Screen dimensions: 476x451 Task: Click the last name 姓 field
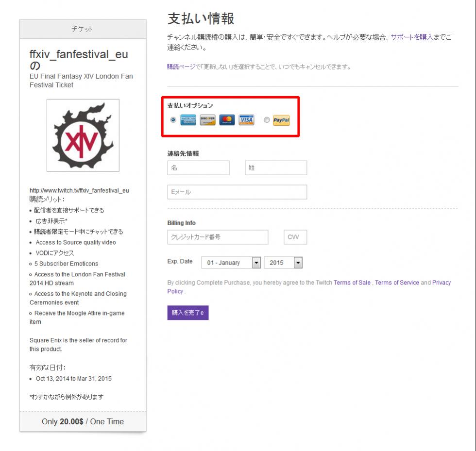(276, 168)
